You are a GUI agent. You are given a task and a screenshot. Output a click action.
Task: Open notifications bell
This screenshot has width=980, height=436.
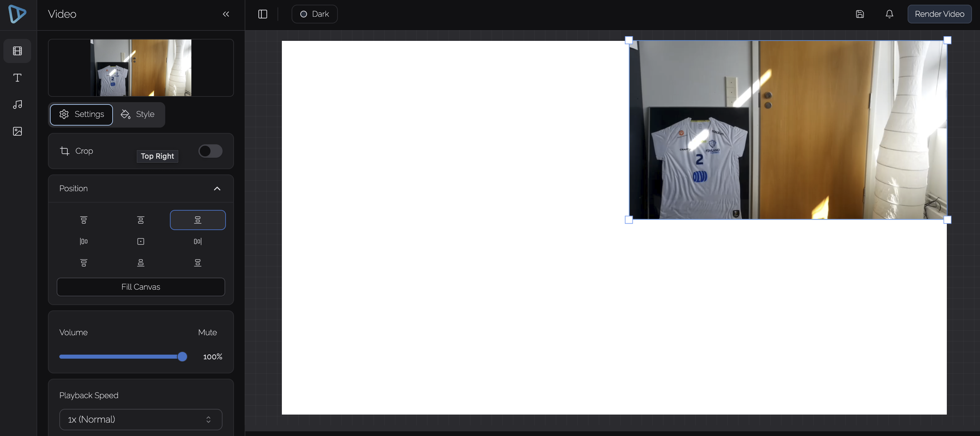click(889, 14)
